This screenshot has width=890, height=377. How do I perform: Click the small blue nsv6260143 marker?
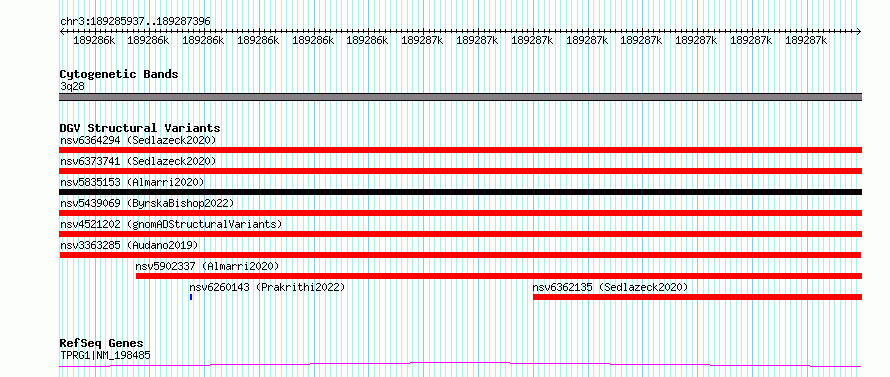coord(191,297)
